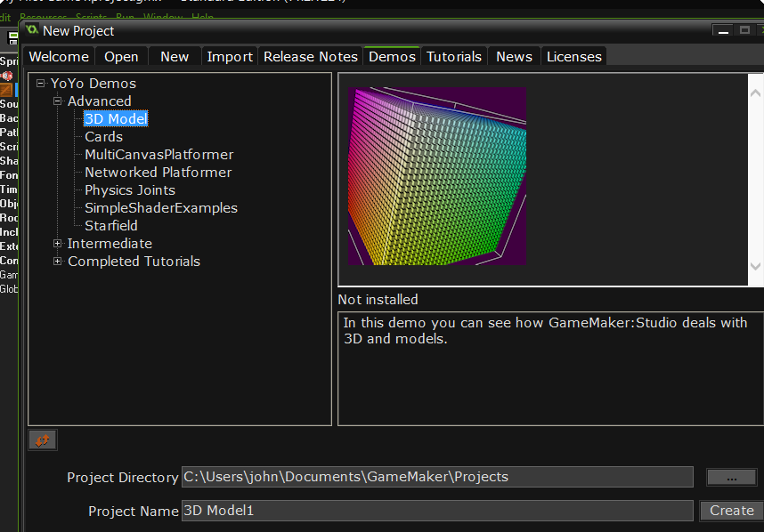The image size is (764, 532).
Task: Expand the Completed Tutorials folder
Action: (x=58, y=262)
